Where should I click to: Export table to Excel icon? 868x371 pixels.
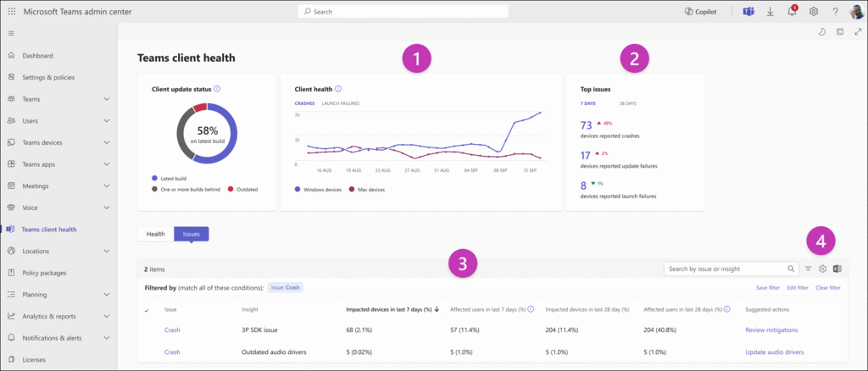837,269
